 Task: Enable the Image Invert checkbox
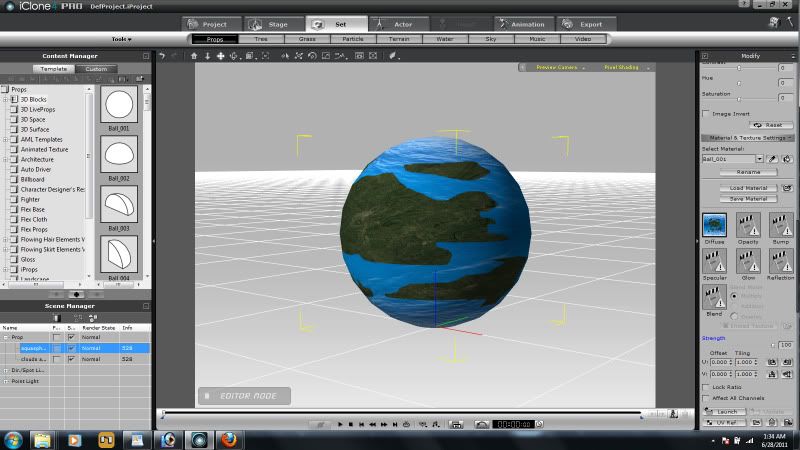(706, 114)
